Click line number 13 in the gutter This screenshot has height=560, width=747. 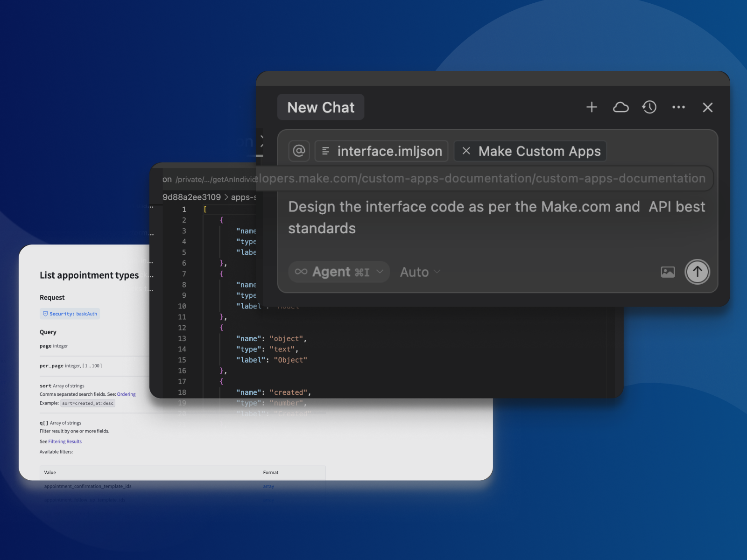182,339
